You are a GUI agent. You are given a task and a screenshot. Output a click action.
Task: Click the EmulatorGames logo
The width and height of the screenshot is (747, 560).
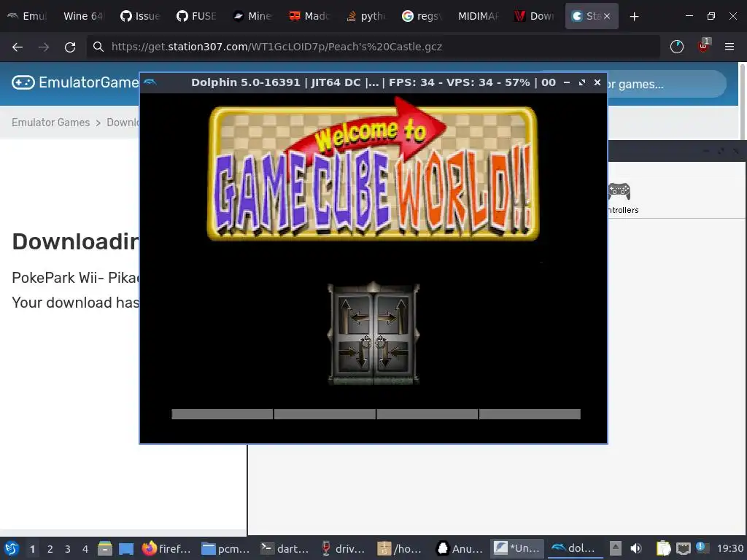(75, 82)
